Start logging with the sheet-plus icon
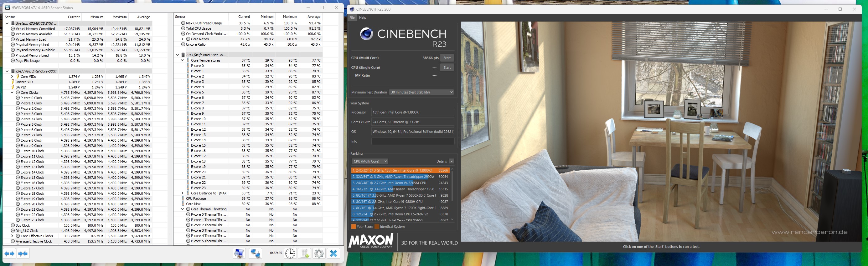Screen dimensions: 868x266 tap(305, 253)
